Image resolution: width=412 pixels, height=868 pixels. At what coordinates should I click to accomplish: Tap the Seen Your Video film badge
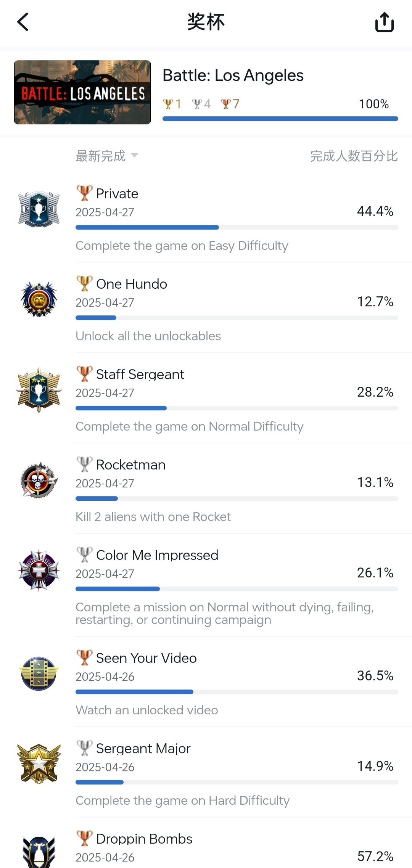point(39,674)
